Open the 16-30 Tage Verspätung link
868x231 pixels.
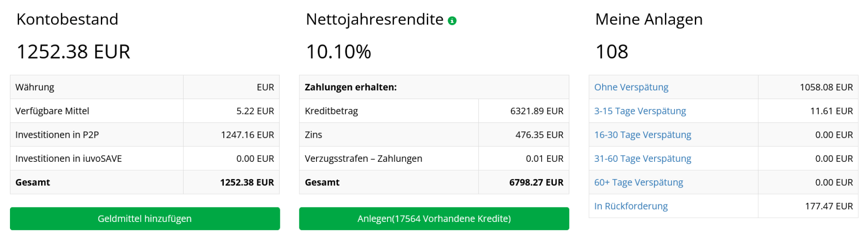click(x=642, y=135)
